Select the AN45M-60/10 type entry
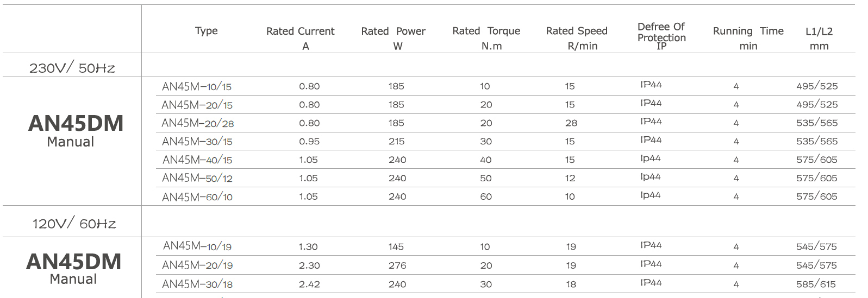 (x=197, y=197)
